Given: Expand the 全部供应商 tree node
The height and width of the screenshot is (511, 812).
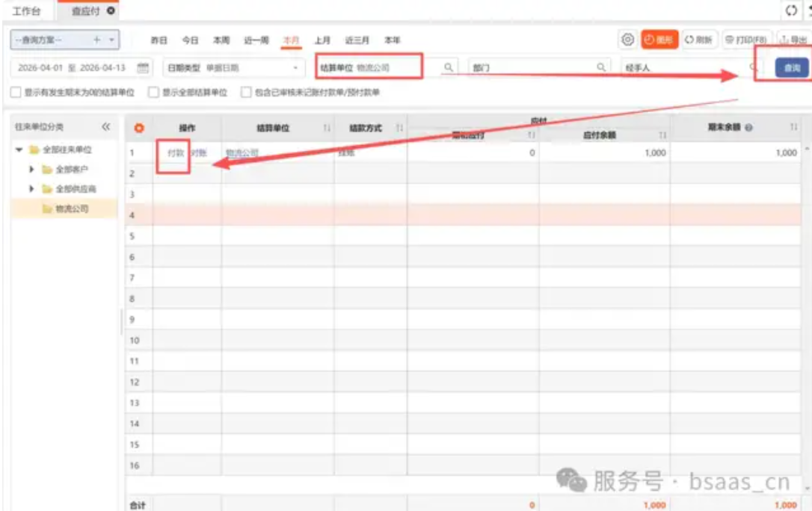Looking at the screenshot, I should [x=31, y=189].
